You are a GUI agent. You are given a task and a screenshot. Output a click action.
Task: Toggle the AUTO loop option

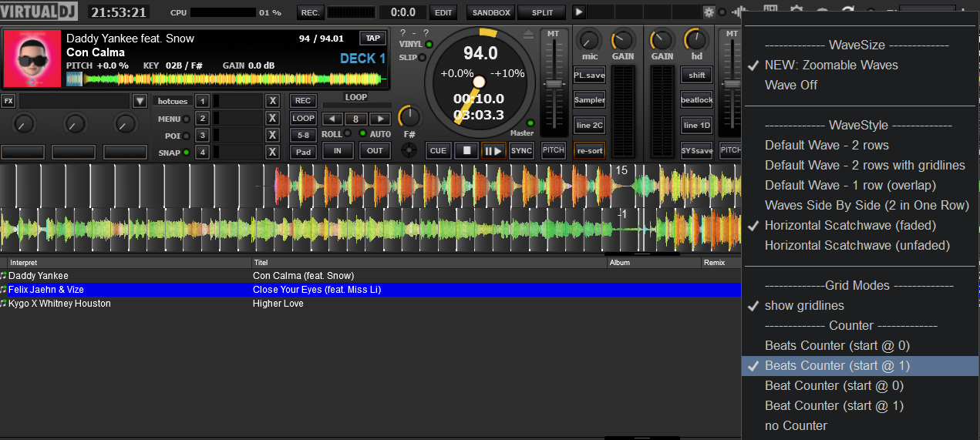[x=364, y=134]
